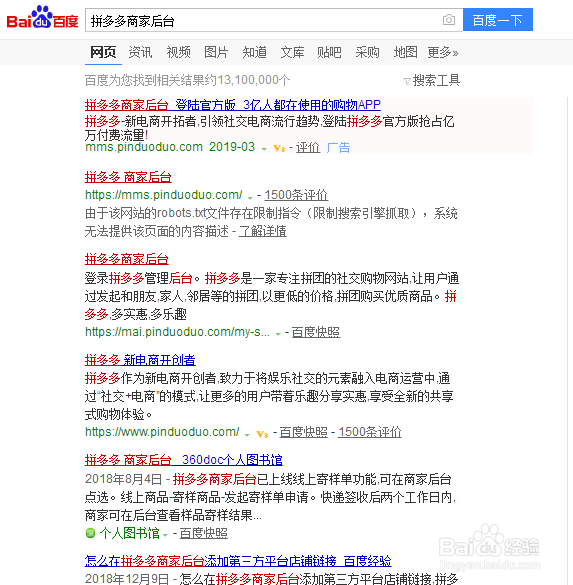Open ad result 拼多多商家后台_登陆官方版
Viewport: 573px width, 585px height.
click(232, 105)
